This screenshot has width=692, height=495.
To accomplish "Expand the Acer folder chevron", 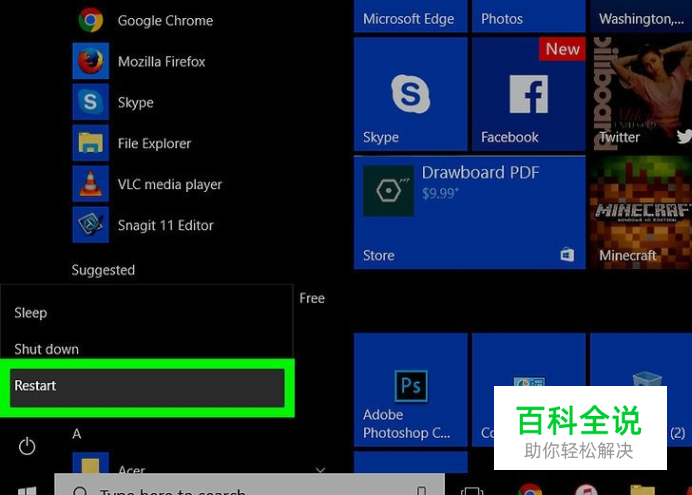I will coord(320,470).
